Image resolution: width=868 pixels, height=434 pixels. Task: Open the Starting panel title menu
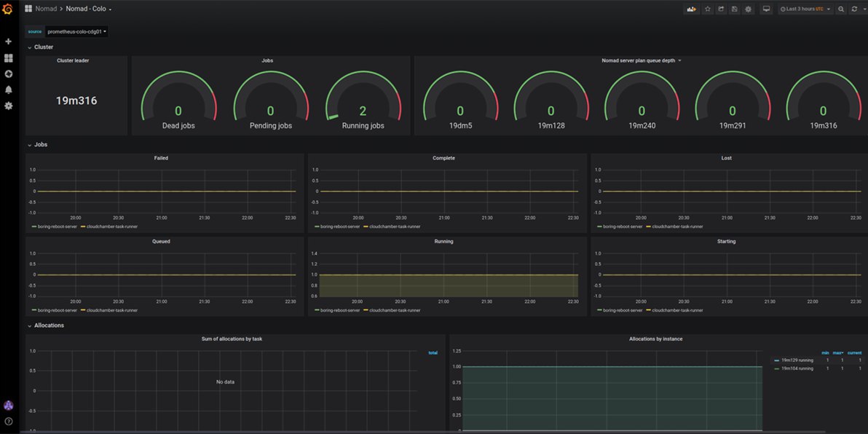coord(726,241)
